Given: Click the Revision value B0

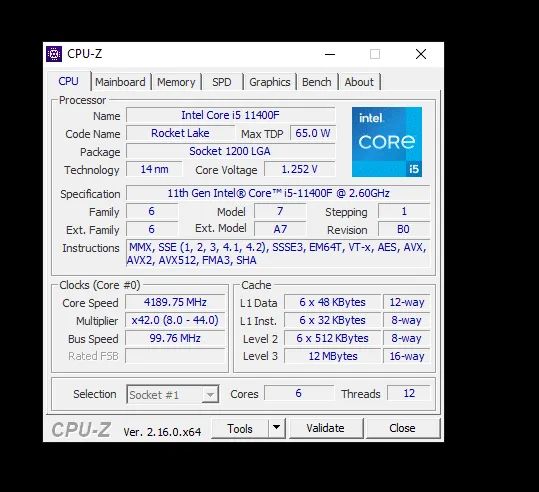Looking at the screenshot, I should coord(404,229).
